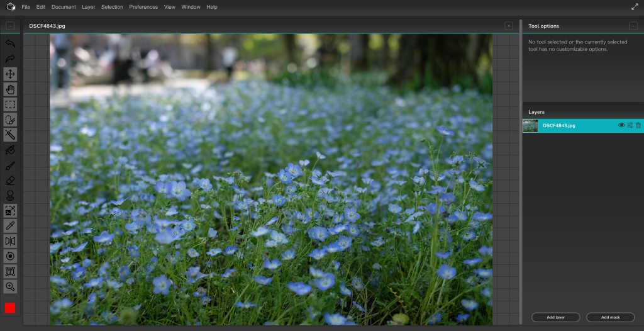This screenshot has width=644, height=331.
Task: Toggle fullscreen mode with the expand arrows
Action: [635, 7]
